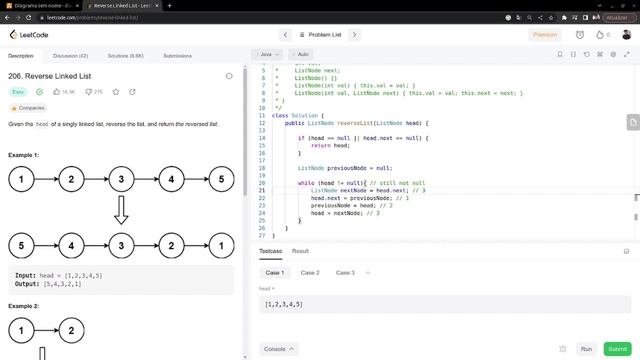Open the Problem List panel
Image resolution: width=640 pixels, height=360 pixels.
coord(320,35)
